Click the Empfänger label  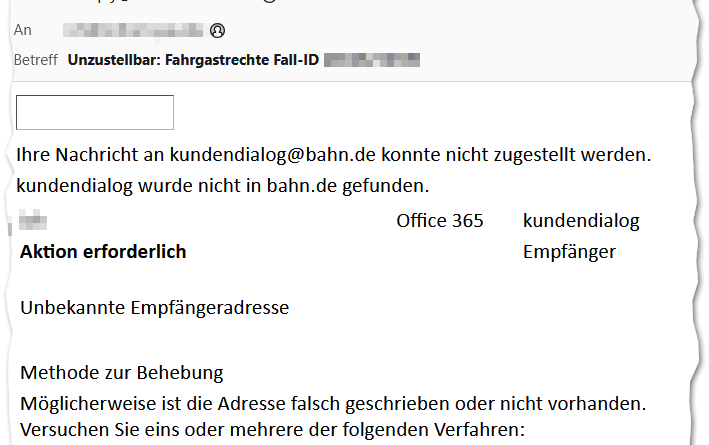[569, 252]
